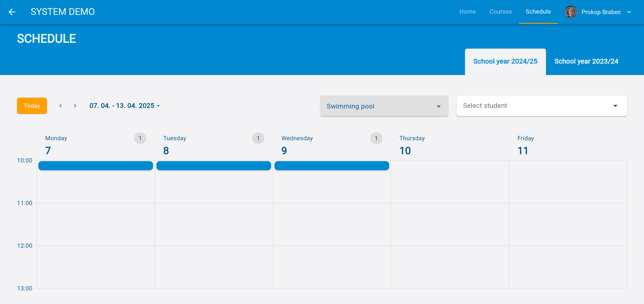
Task: Click Wednesday's event count badge
Action: point(376,138)
